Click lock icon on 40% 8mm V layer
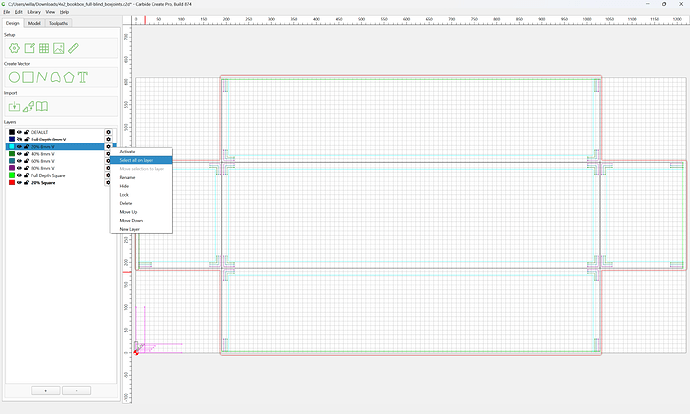Image resolution: width=690 pixels, height=414 pixels. 26,154
